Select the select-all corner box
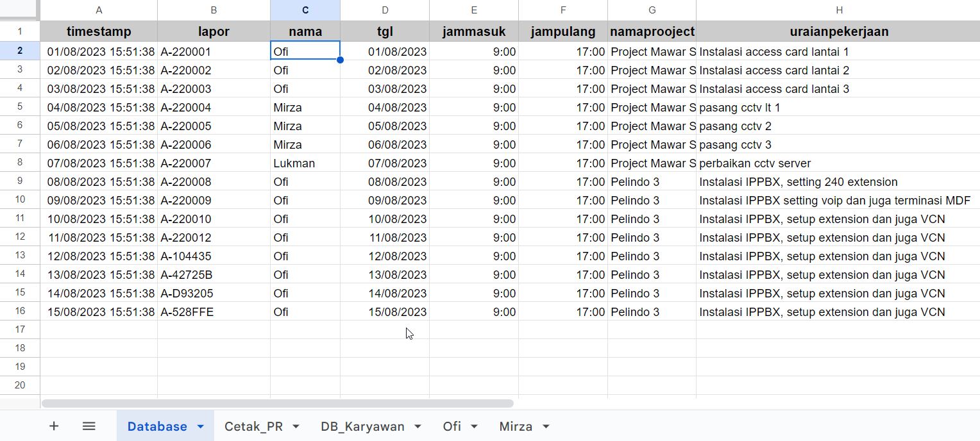 (x=20, y=10)
